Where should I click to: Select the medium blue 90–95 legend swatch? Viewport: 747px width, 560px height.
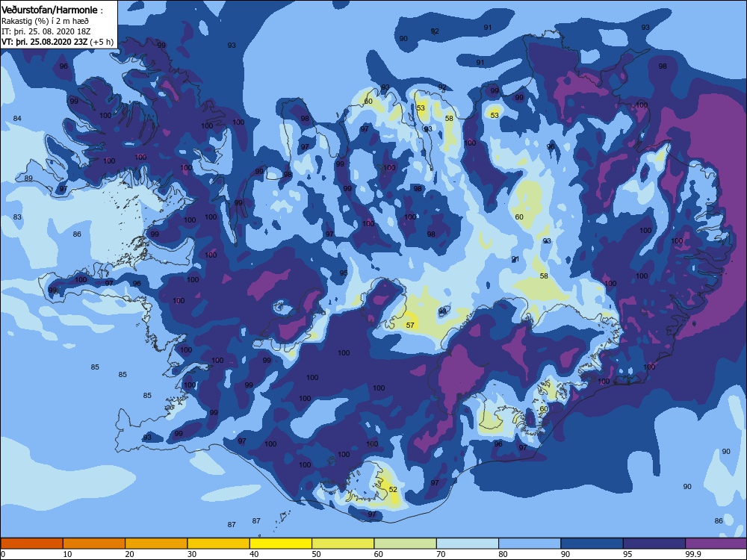pos(592,544)
